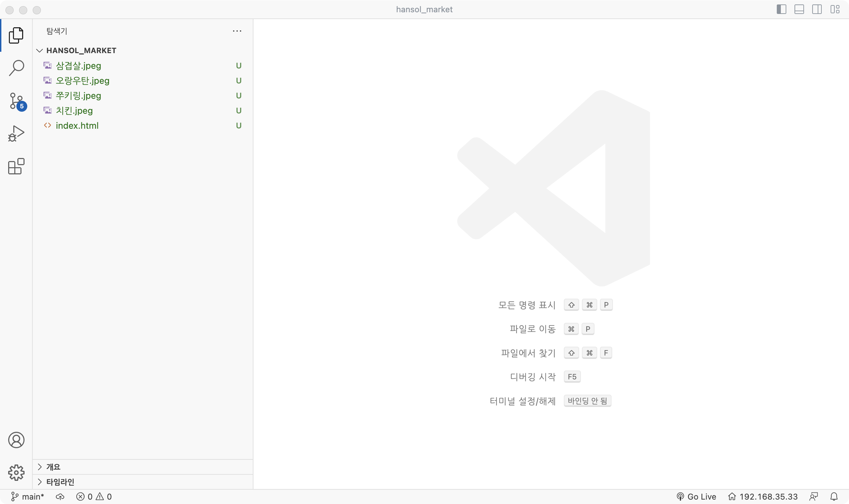Screen dimensions: 849x504
Task: Click image icon beside 쭈키링.jpeg
Action: [x=48, y=95]
